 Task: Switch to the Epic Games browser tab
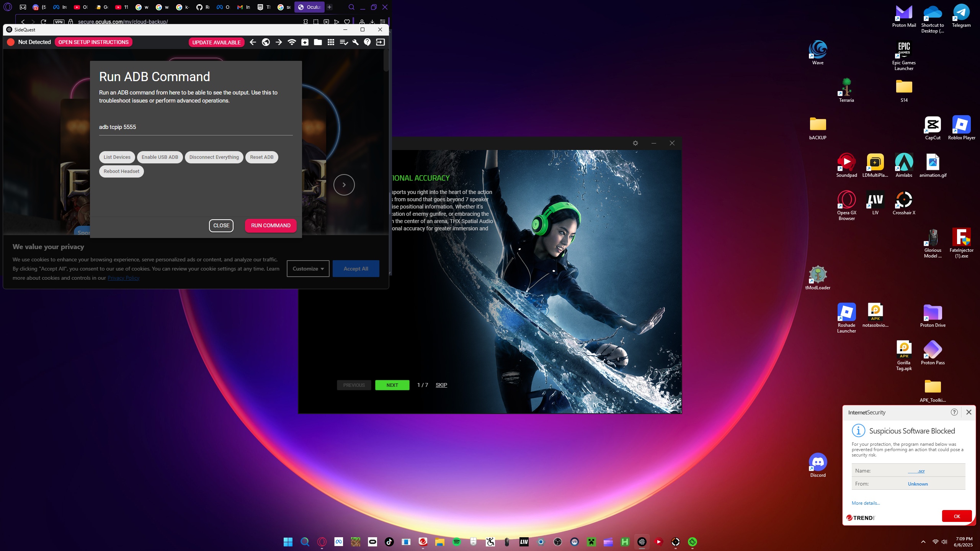[263, 7]
